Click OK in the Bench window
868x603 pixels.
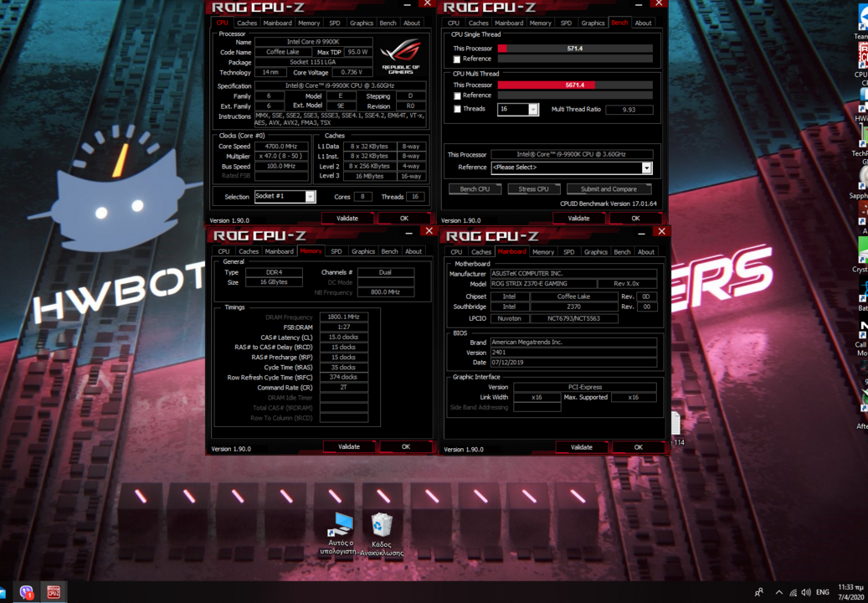pyautogui.click(x=635, y=219)
